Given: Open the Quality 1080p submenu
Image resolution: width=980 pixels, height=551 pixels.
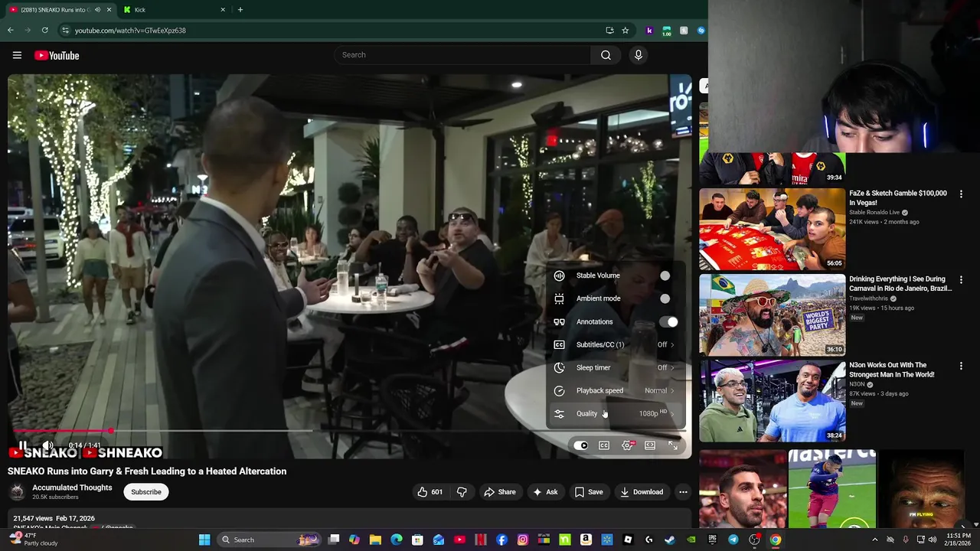Looking at the screenshot, I should [616, 413].
